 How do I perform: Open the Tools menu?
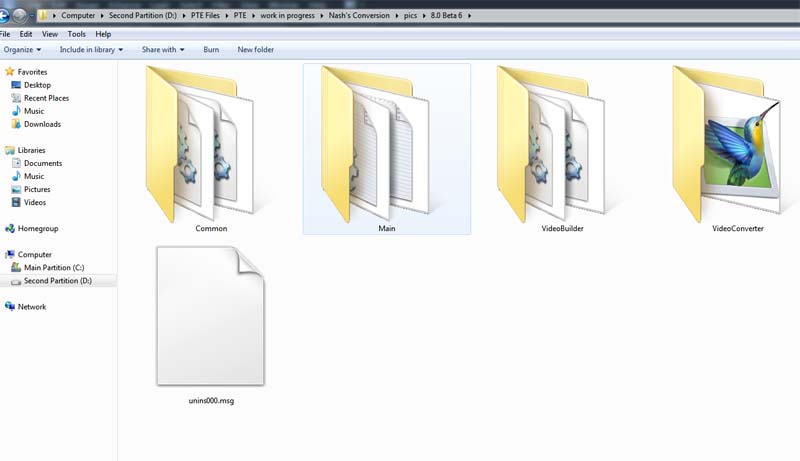77,34
